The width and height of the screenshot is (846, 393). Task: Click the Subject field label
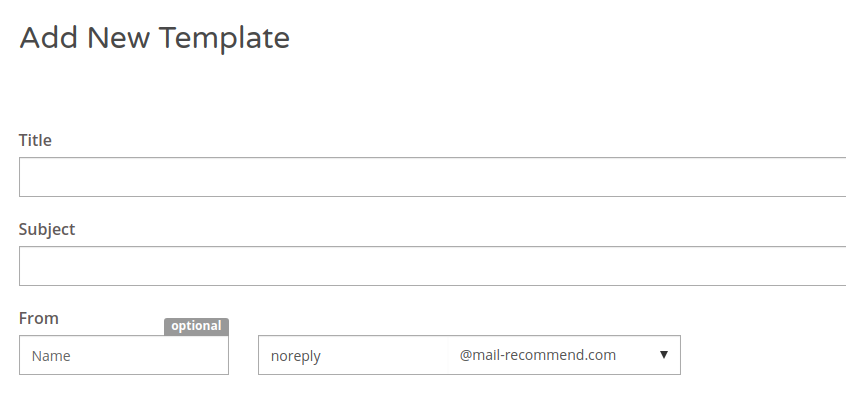47,229
